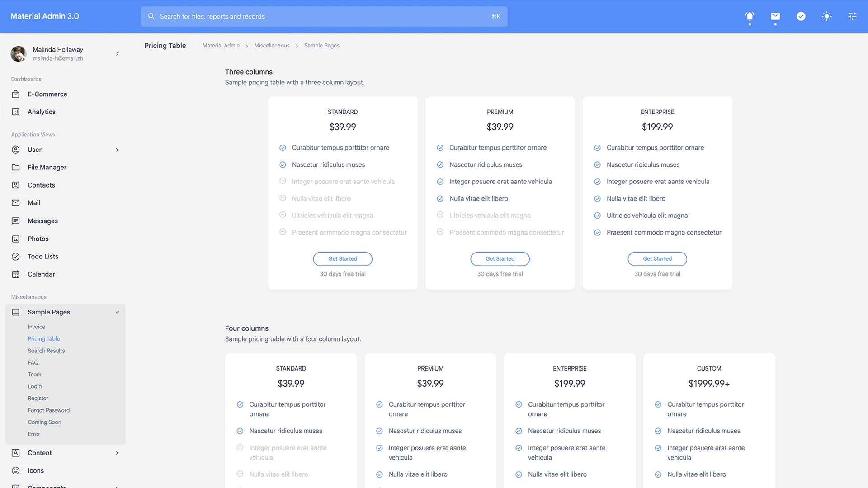Click Miscellaneous breadcrumb link
Screen dimensions: 868x488
(x=272, y=46)
